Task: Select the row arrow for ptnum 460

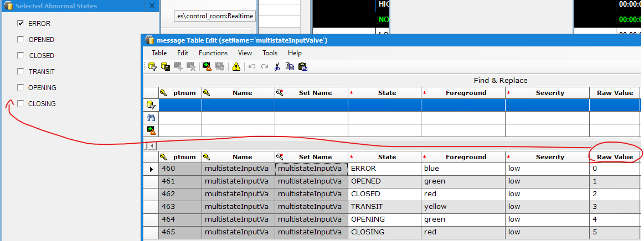Action: click(x=151, y=169)
